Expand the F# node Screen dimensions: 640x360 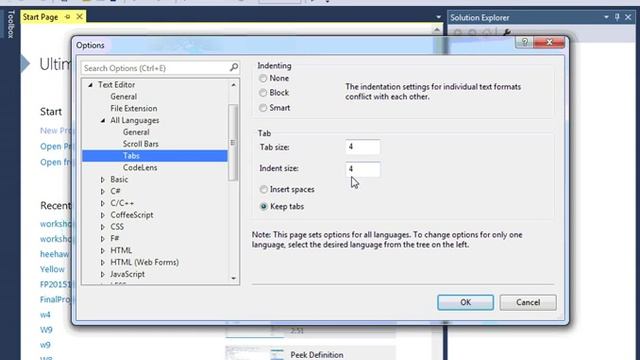[x=102, y=239]
